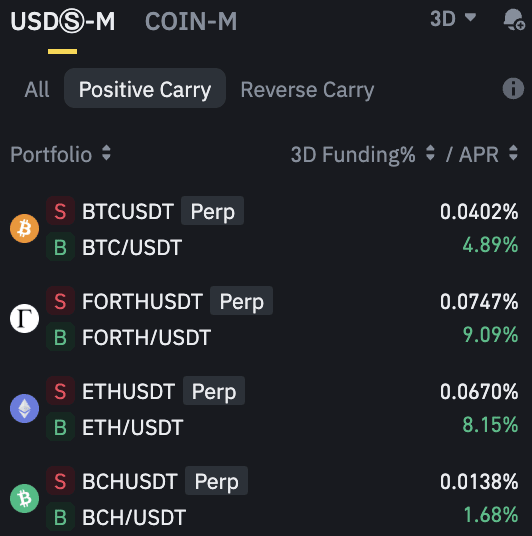Click the red S badge beside BTCUSDT
The height and width of the screenshot is (536, 532).
pos(60,211)
